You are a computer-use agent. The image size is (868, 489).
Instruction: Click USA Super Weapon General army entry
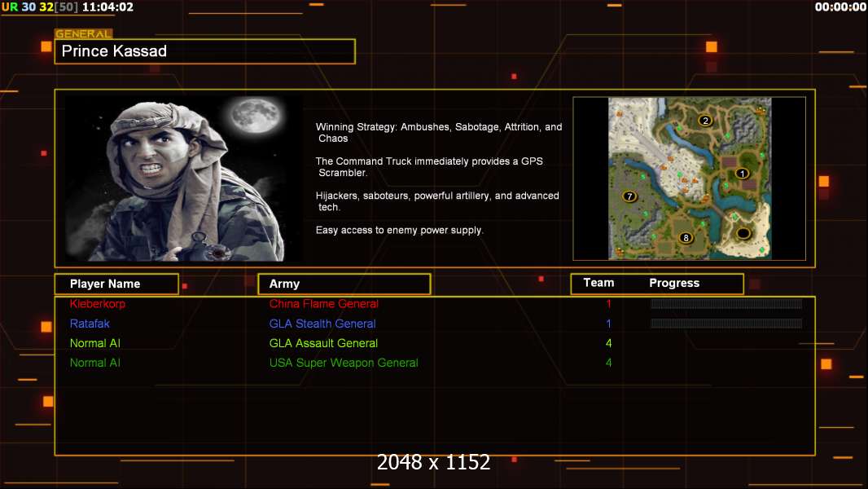tap(344, 363)
